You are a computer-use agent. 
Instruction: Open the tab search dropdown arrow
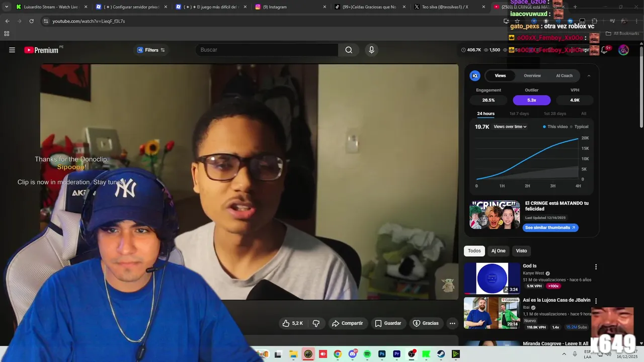(6, 7)
